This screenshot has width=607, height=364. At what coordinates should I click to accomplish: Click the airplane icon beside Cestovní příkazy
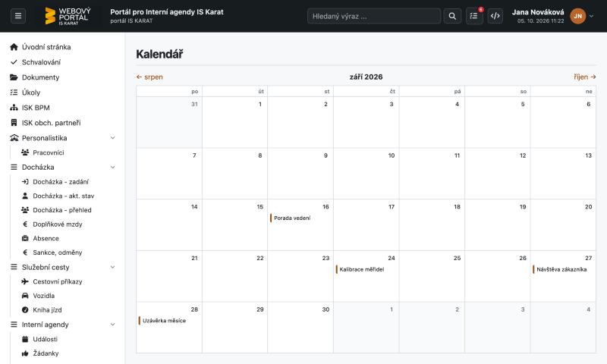click(25, 281)
